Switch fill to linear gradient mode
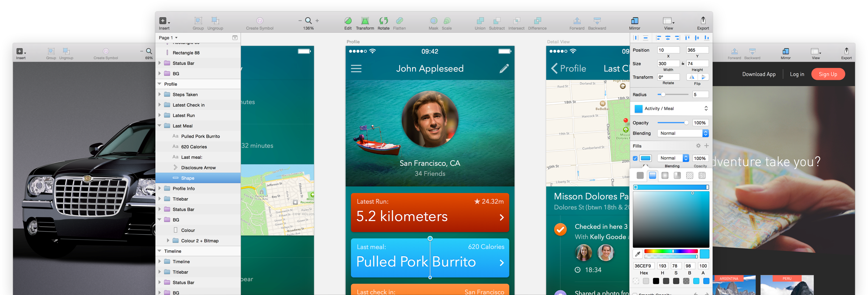The height and width of the screenshot is (295, 868). [x=653, y=175]
